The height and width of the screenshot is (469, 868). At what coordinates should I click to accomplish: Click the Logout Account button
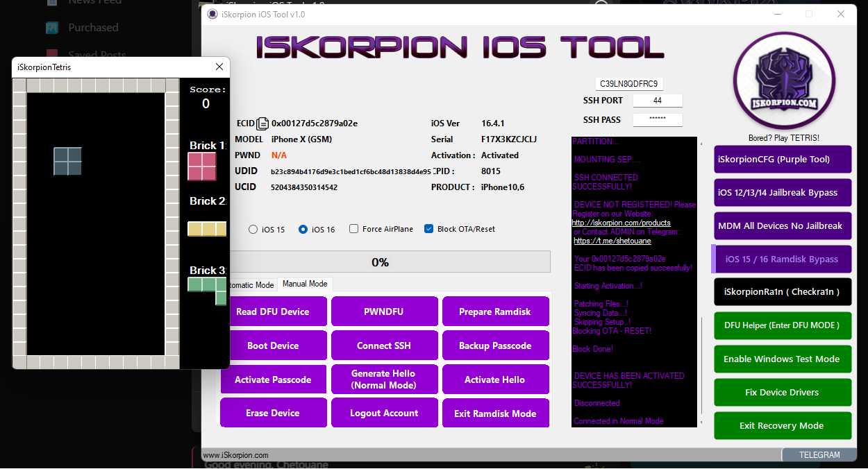pos(384,413)
